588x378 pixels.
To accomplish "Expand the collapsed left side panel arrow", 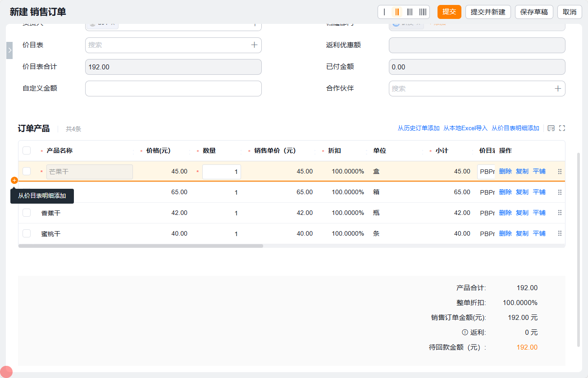I will tap(9, 50).
